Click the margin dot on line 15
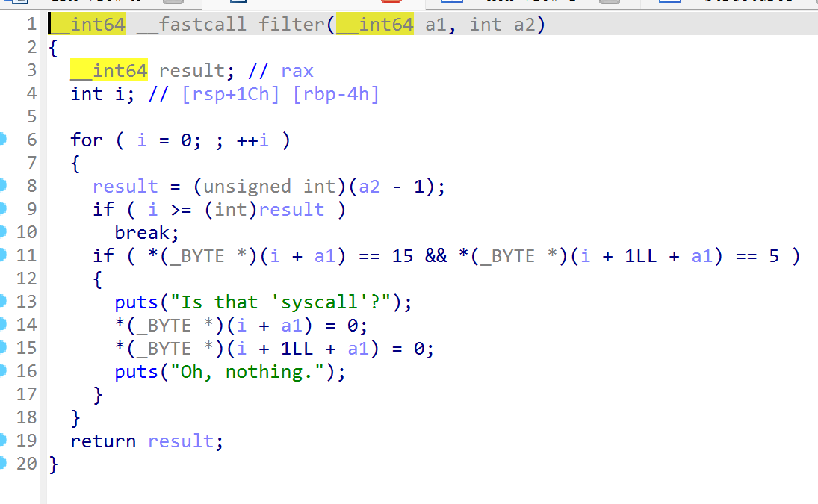Image resolution: width=818 pixels, height=504 pixels. (3, 347)
